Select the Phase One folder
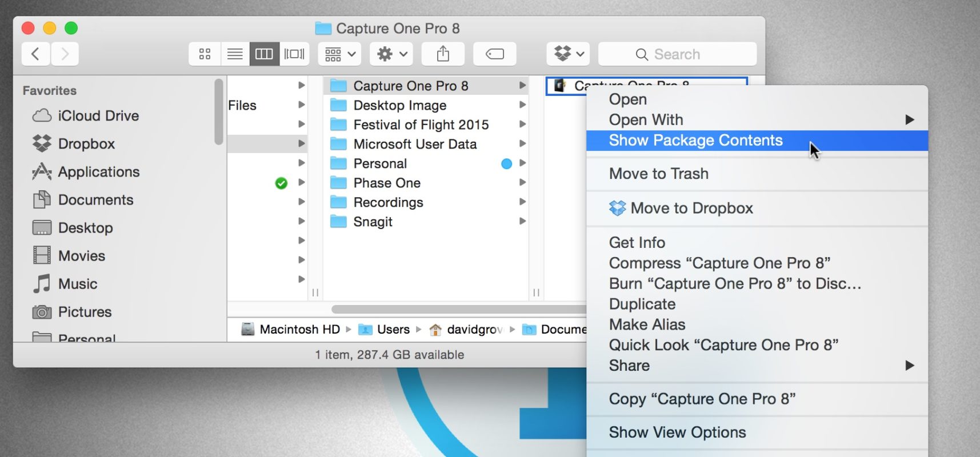Screen dimensions: 980x457 click(x=387, y=183)
